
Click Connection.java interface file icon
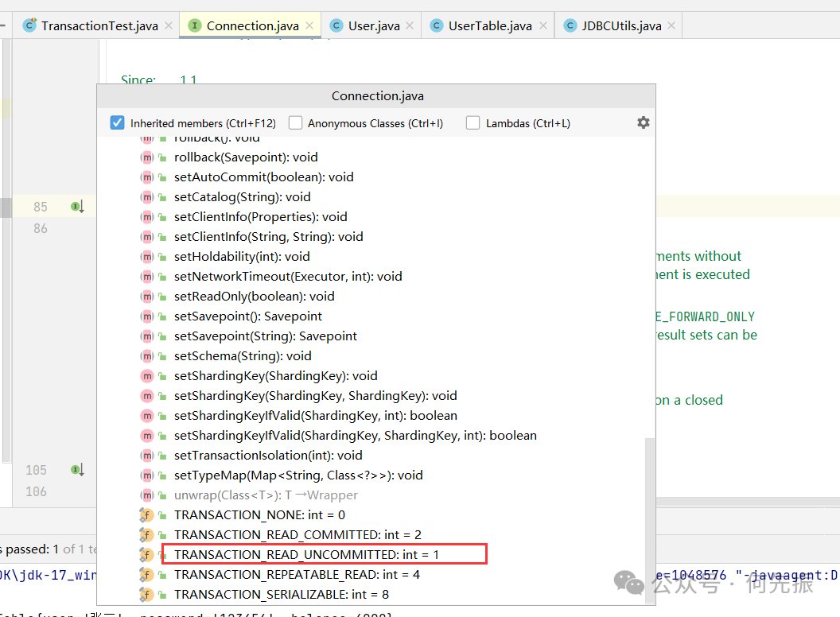[195, 25]
